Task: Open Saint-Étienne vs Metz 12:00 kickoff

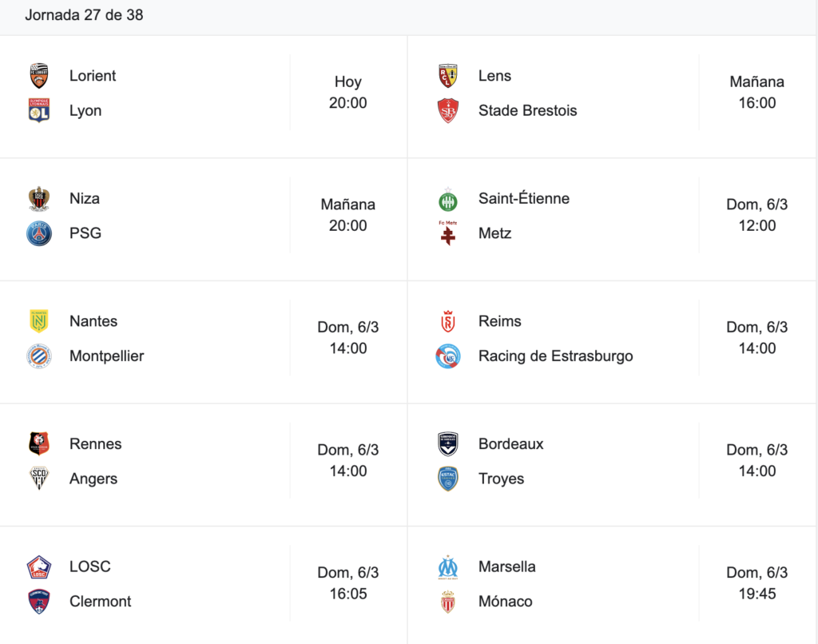Action: pyautogui.click(x=757, y=215)
